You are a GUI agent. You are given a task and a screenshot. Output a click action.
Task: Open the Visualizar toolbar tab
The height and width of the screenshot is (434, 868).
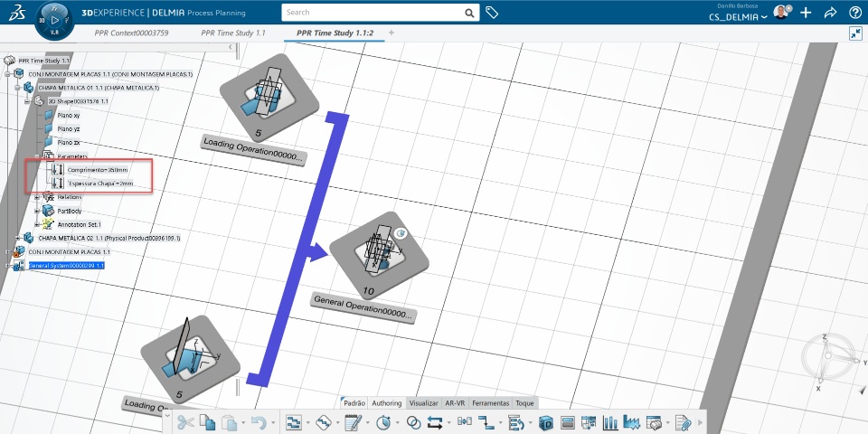pyautogui.click(x=423, y=403)
